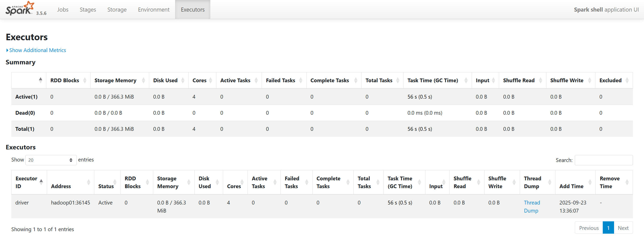
Task: Sort executors table by Executor ID arrow
Action: point(41,182)
